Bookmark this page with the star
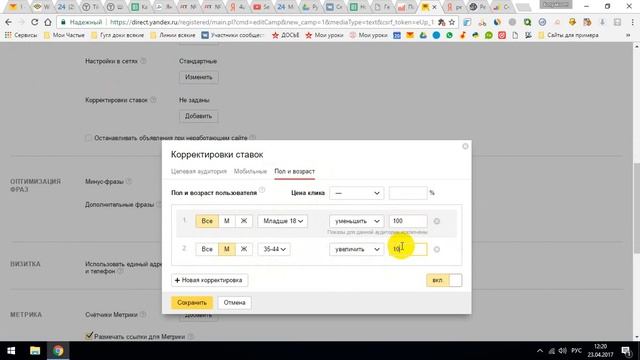Screen dimensions: 640x360 452,22
